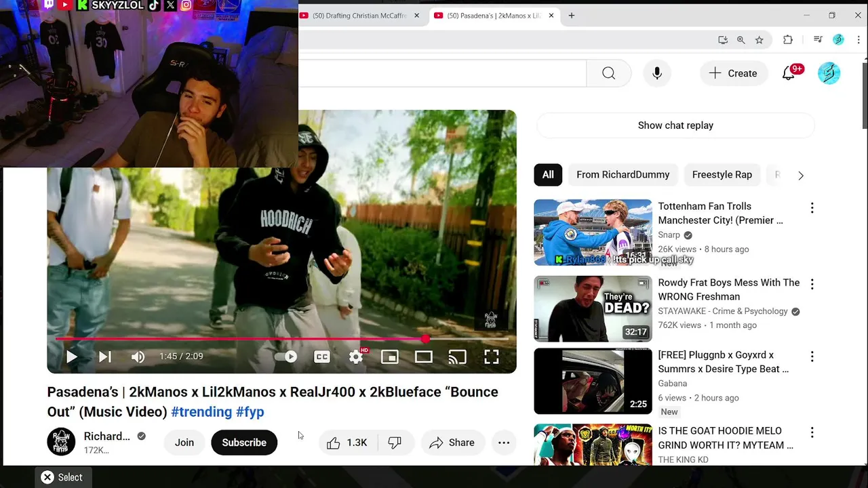Subscribe to the RichardDummy channel

point(244,443)
